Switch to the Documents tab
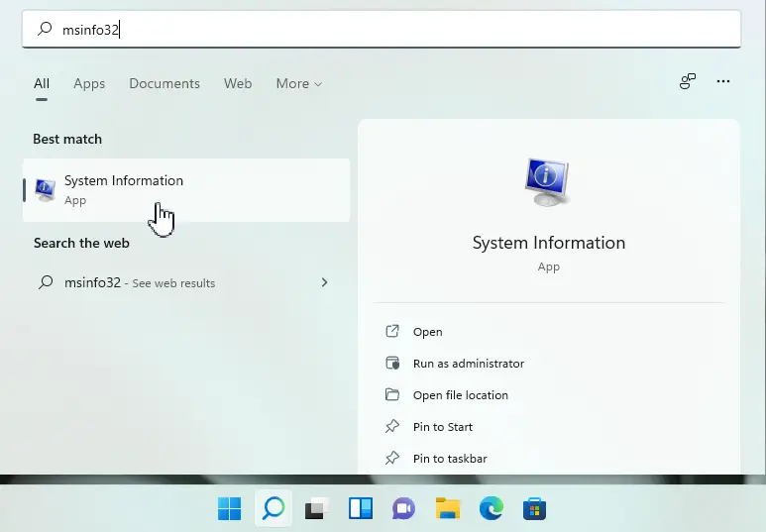 pyautogui.click(x=164, y=83)
